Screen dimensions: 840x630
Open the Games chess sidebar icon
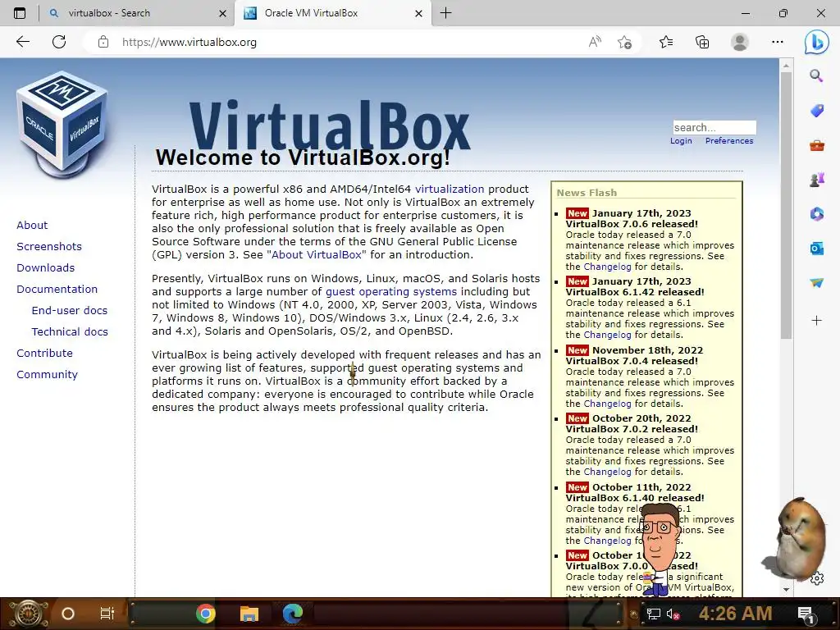pyautogui.click(x=816, y=180)
